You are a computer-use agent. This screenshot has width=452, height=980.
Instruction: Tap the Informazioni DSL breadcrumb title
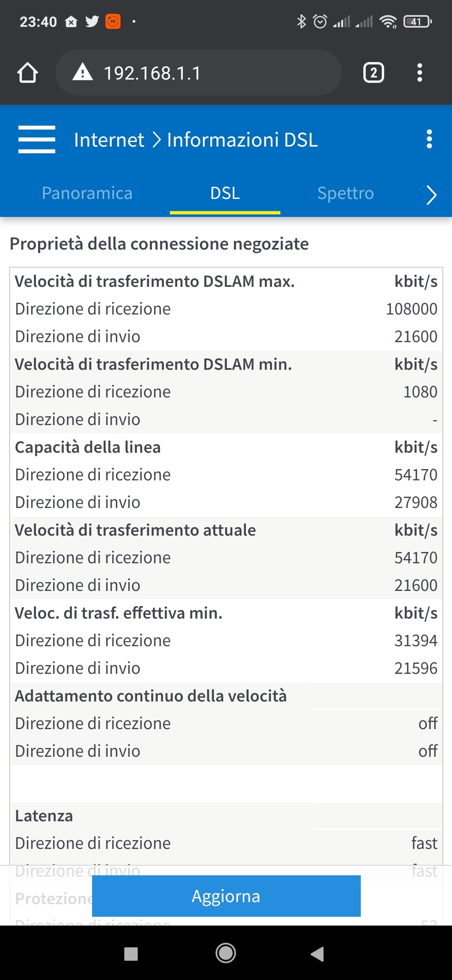242,139
